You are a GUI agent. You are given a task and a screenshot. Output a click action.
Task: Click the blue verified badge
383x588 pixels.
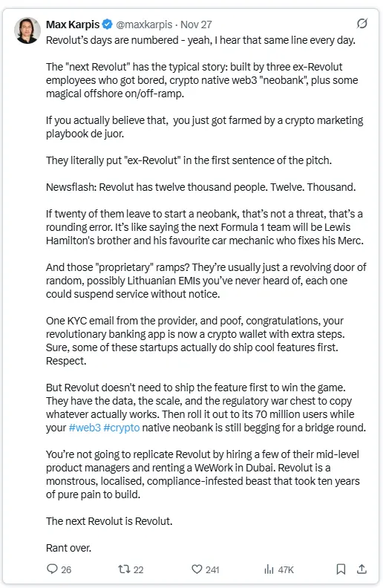click(x=107, y=24)
